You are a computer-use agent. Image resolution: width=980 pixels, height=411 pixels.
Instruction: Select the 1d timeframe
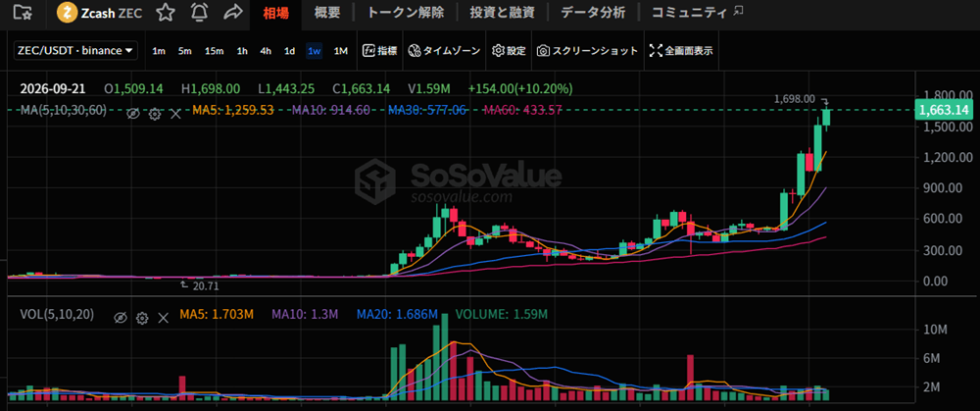point(289,51)
